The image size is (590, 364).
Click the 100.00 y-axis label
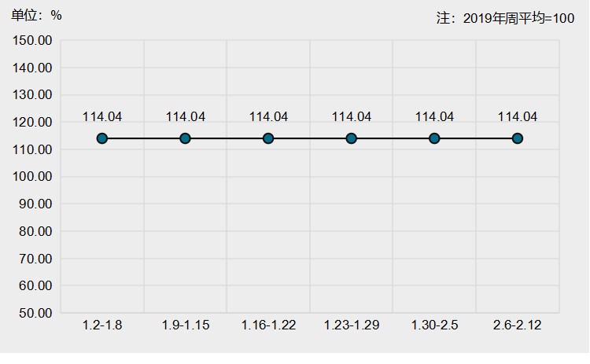34,177
